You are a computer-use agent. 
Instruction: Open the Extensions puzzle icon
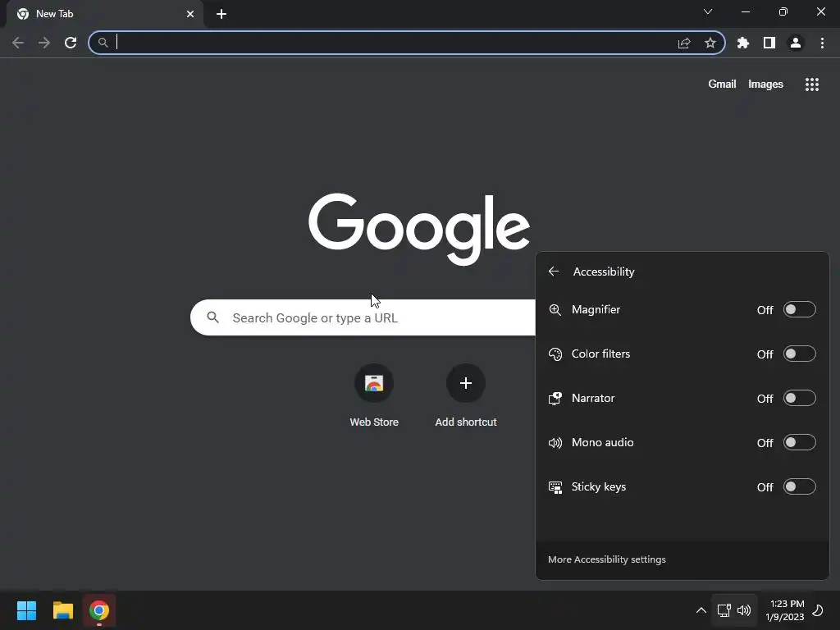pyautogui.click(x=743, y=43)
